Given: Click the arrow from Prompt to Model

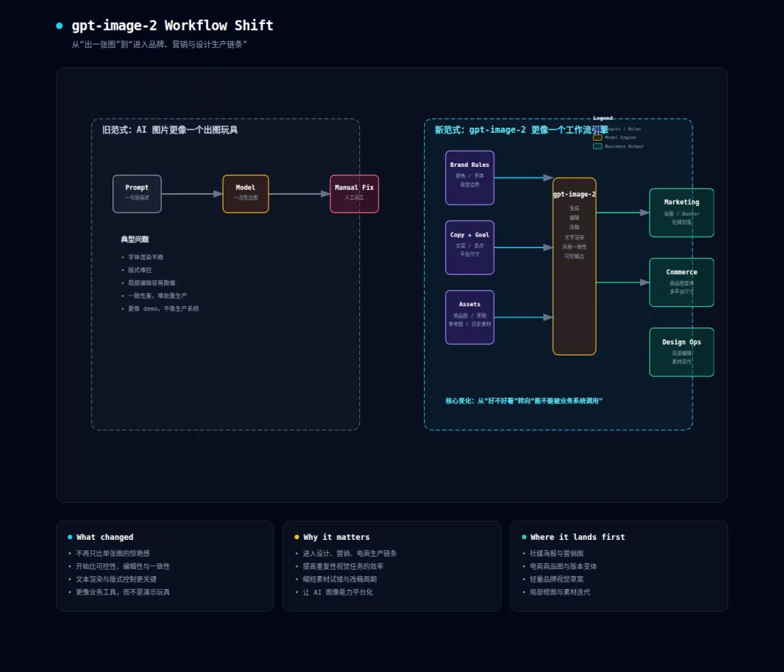Looking at the screenshot, I should point(192,194).
